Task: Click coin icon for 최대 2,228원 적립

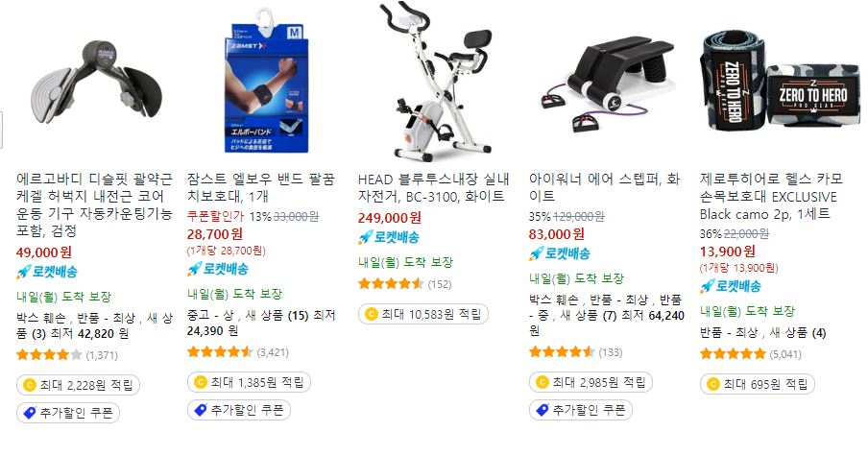Action: [x=29, y=385]
